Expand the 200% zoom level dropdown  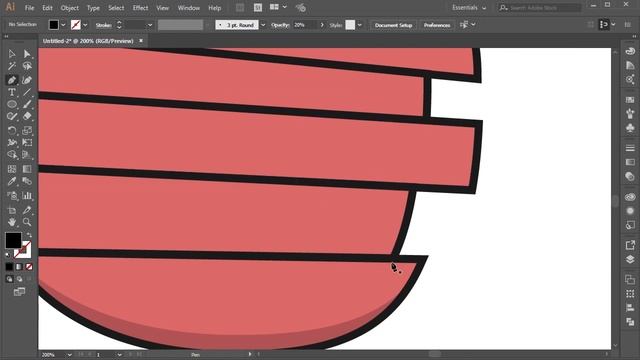[x=69, y=355]
